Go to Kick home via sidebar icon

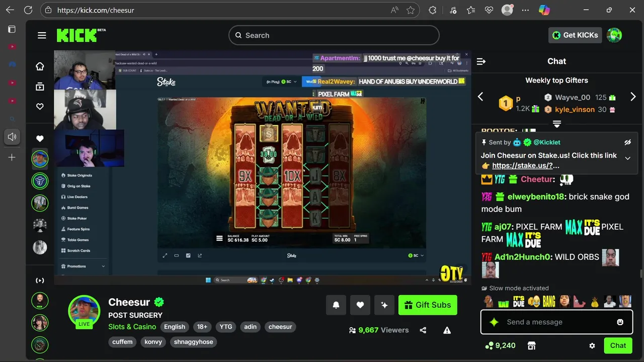(x=40, y=66)
